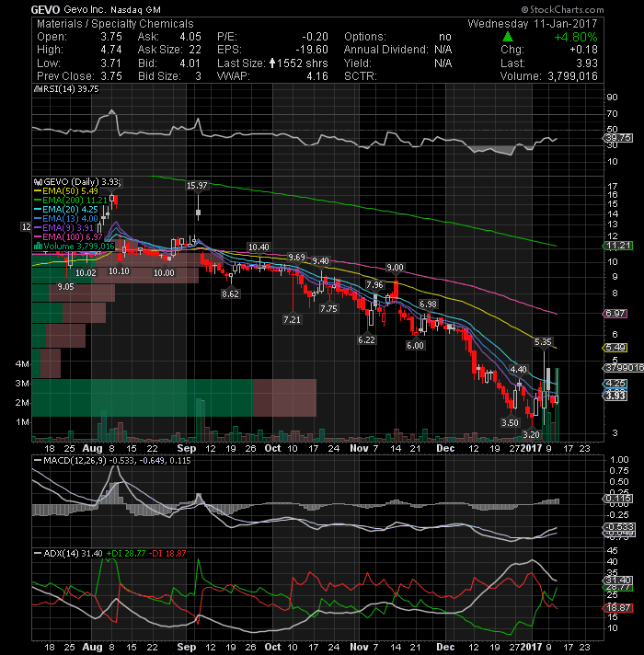The height and width of the screenshot is (655, 644).
Task: Click the Wednesday 11-Jan-2017 date
Action: point(533,24)
